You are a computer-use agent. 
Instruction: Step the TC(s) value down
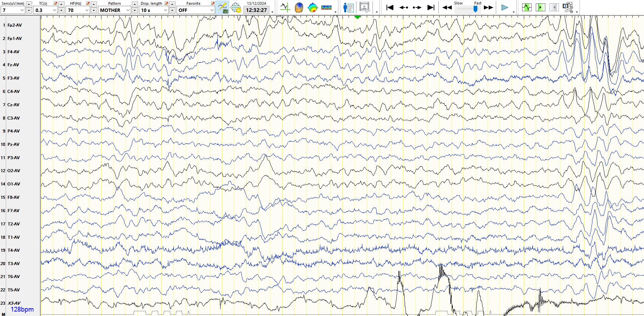(x=61, y=10)
